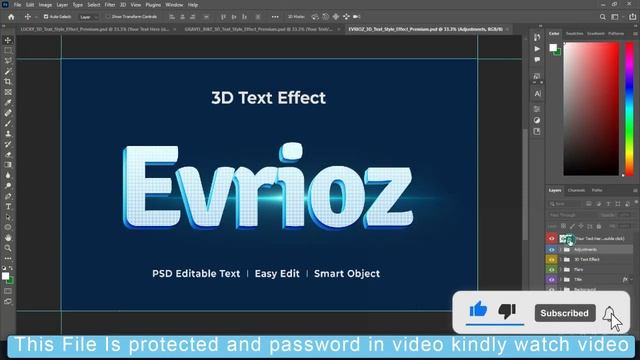Expand the Flare group
This screenshot has height=360, width=640.
point(561,269)
